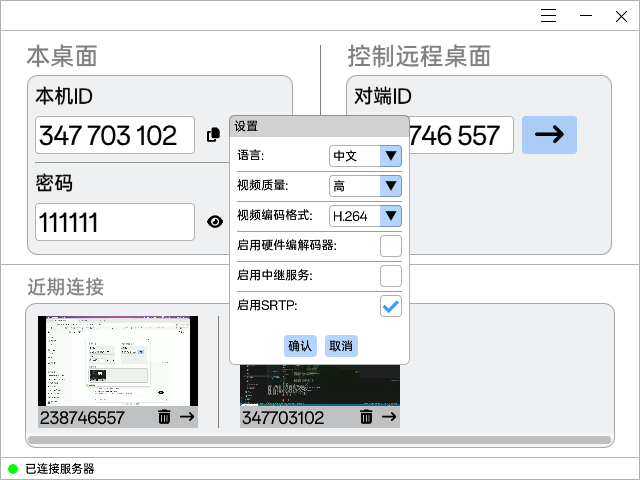640x480 pixels.
Task: Uncheck the SRTP checkbox
Action: tap(391, 306)
